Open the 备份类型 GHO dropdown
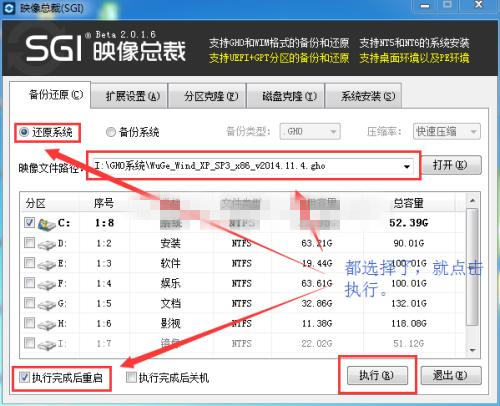This screenshot has width=500, height=406. coord(310,131)
